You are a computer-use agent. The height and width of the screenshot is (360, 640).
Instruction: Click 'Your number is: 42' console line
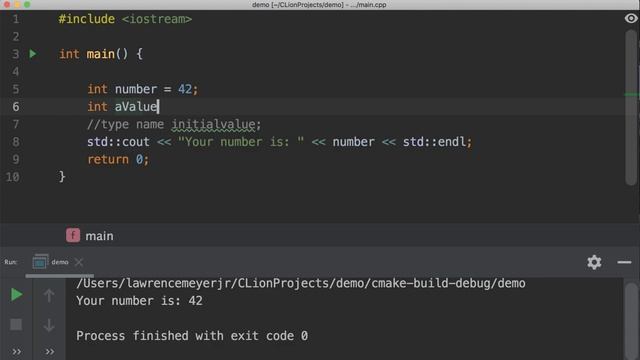coord(139,301)
